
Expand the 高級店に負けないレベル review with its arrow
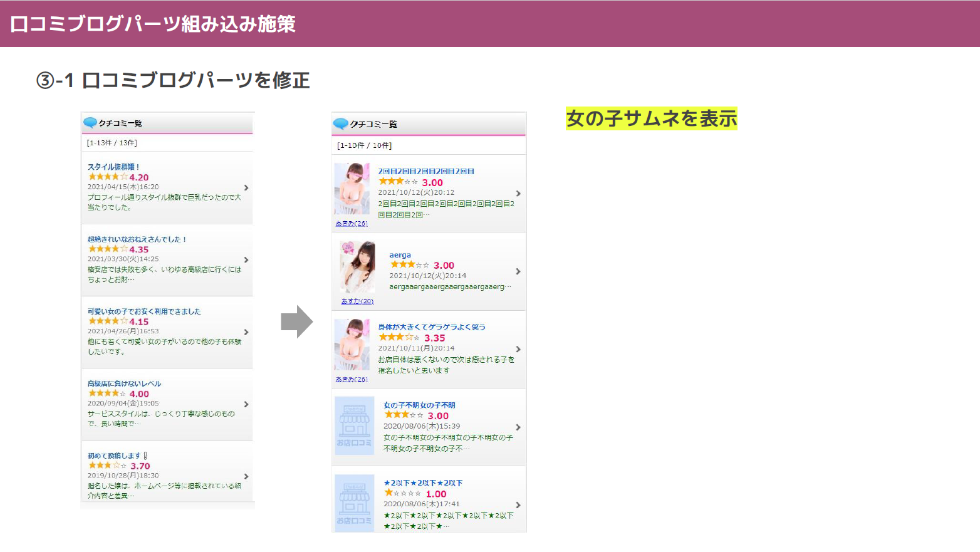click(246, 405)
